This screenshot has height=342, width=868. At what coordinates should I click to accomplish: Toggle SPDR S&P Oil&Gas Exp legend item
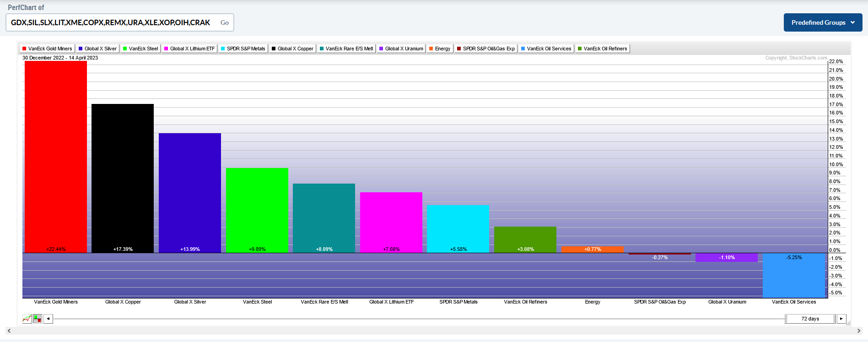click(486, 49)
